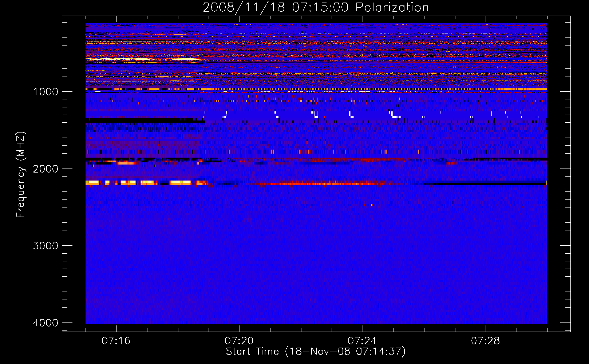Screen dimensions: 589x364
Task: Click the plot title '2008/11/18 07:15:00 Polarization'
Action: (316, 7)
